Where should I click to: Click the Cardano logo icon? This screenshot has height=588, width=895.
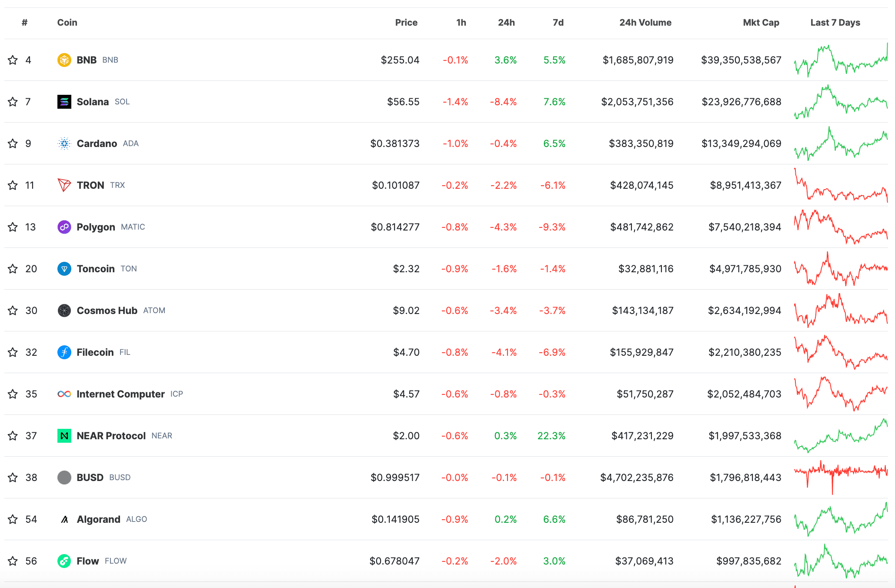[64, 144]
